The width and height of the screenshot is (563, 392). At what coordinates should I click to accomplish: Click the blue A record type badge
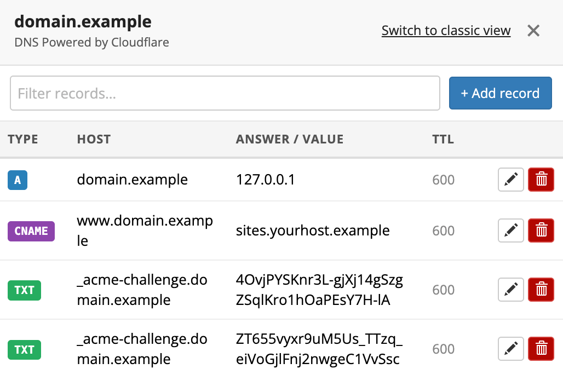tap(18, 180)
